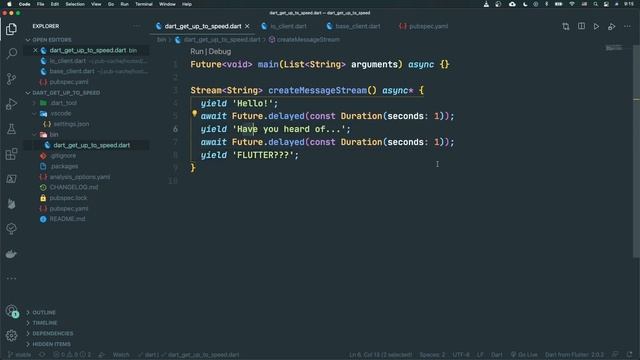Click the Spaces: 2 indentation setting
Screen dimensions: 640x360
[x=432, y=355]
